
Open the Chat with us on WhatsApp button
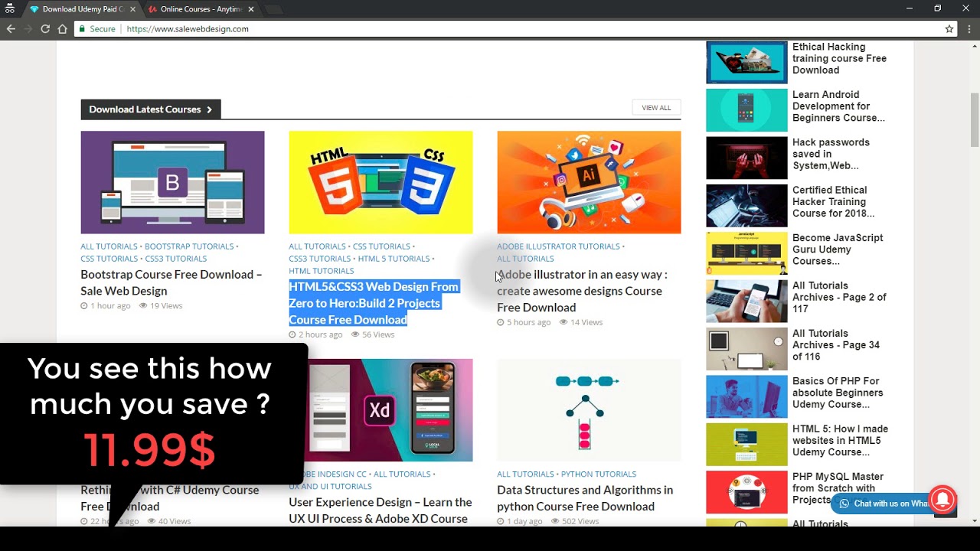point(884,504)
